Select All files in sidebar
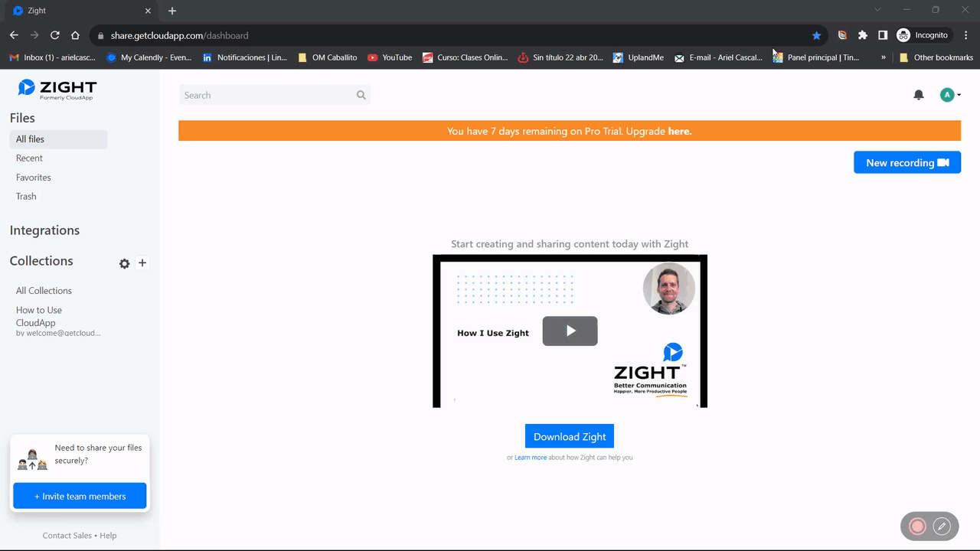 [59, 139]
